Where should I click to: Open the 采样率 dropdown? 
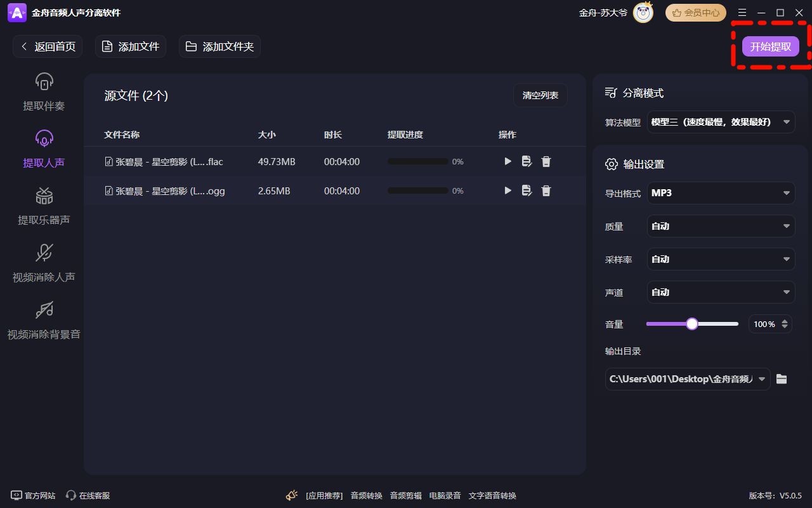pos(721,259)
